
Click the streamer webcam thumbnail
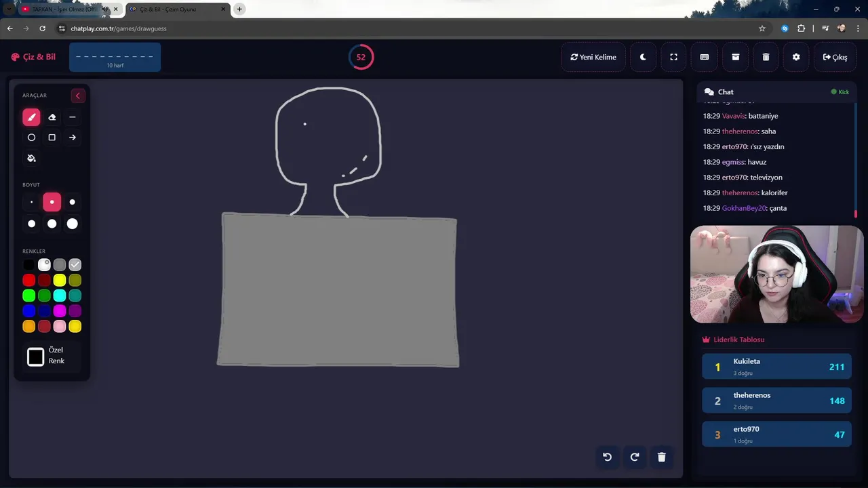tap(776, 274)
